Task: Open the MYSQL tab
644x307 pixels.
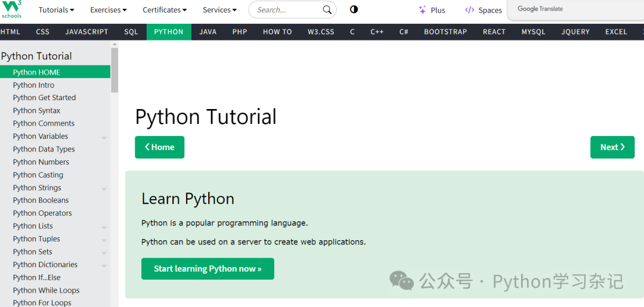Action: click(534, 32)
